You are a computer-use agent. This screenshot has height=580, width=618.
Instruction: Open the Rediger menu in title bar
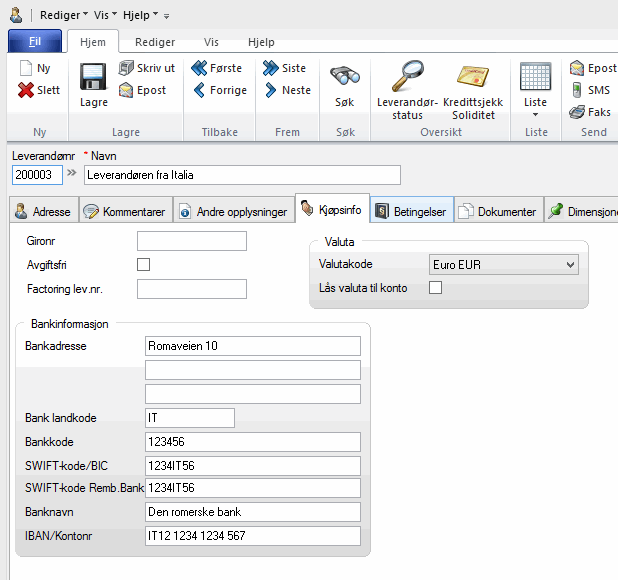tap(63, 16)
